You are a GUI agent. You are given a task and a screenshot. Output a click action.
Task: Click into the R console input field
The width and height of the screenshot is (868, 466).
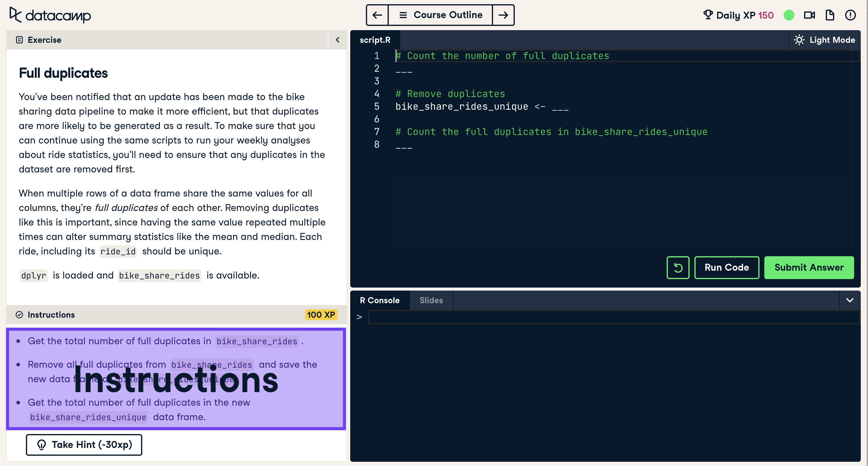point(614,317)
